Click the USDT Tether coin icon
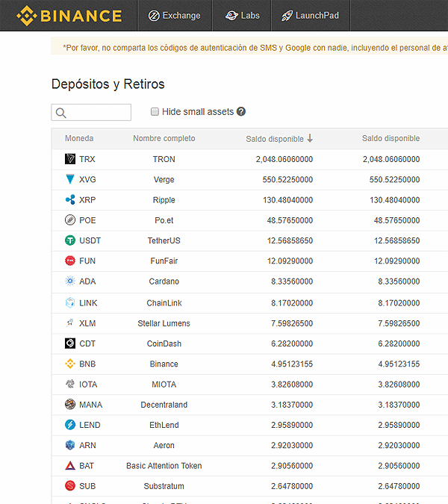The image size is (448, 504). tap(70, 240)
